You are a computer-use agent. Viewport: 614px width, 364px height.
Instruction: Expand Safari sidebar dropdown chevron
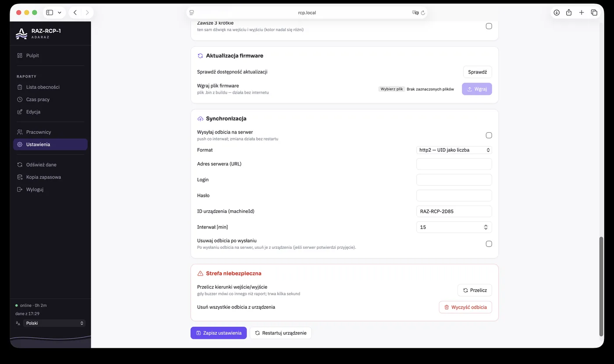point(60,13)
